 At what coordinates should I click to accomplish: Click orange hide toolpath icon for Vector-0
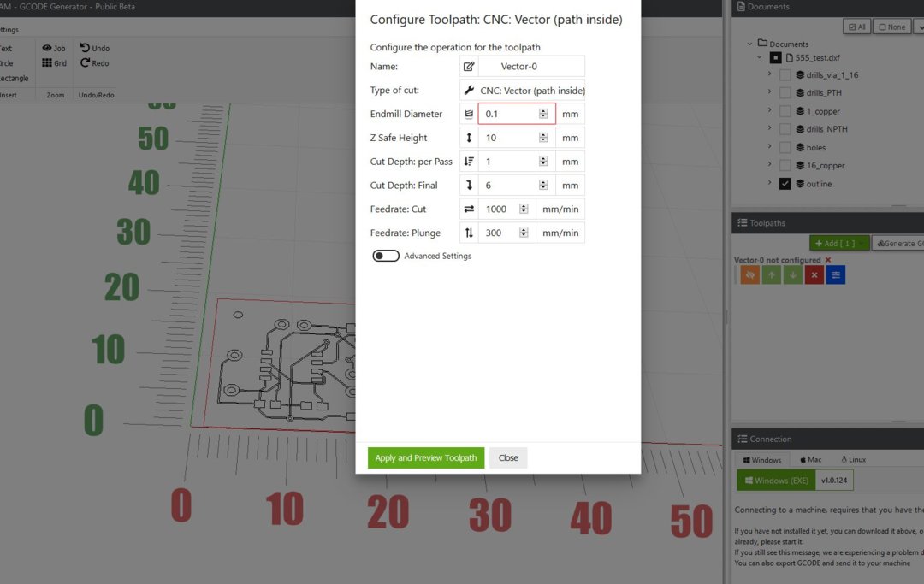tap(750, 274)
